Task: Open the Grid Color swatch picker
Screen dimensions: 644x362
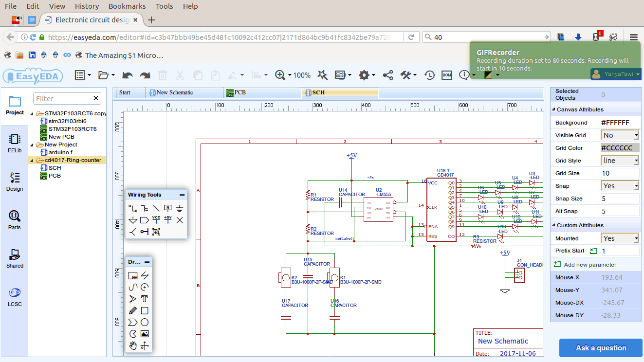Action: (x=619, y=147)
